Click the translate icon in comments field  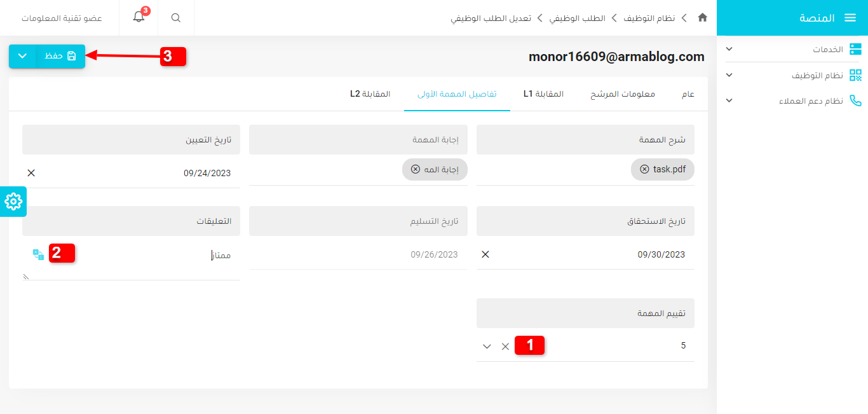[x=39, y=254]
